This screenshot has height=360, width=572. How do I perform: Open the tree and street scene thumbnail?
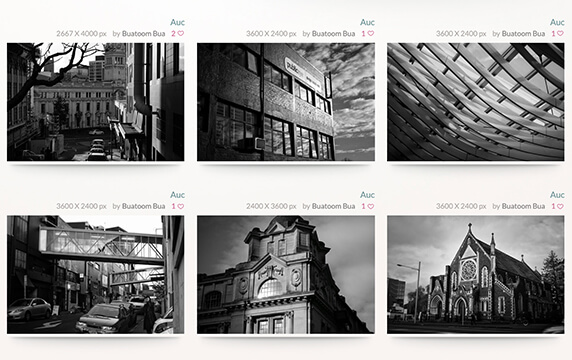(x=96, y=102)
